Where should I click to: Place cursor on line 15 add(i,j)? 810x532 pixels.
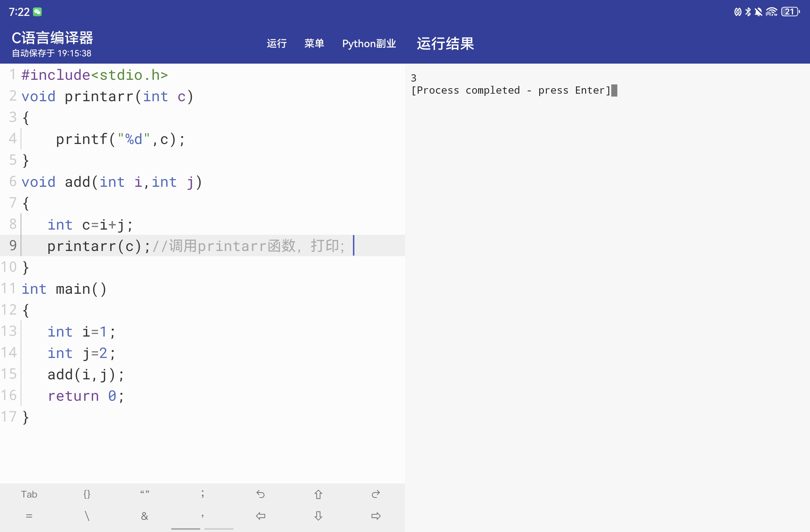pos(85,374)
